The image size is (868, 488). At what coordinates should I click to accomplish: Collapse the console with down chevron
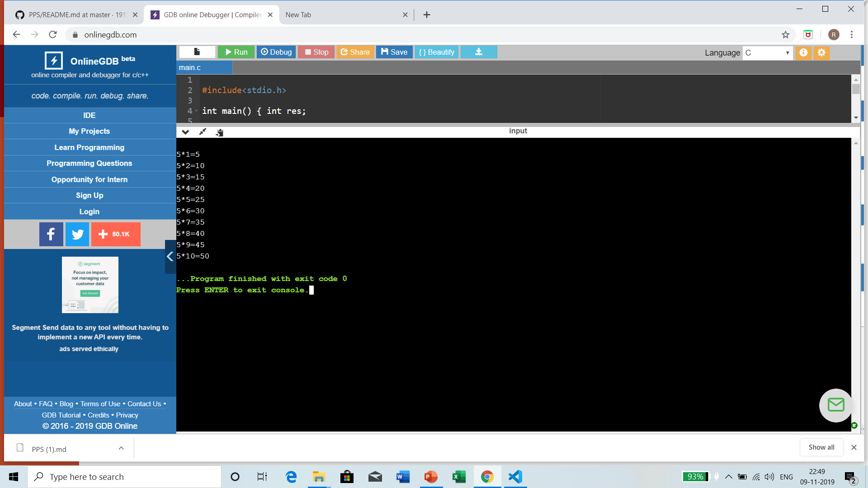(185, 132)
